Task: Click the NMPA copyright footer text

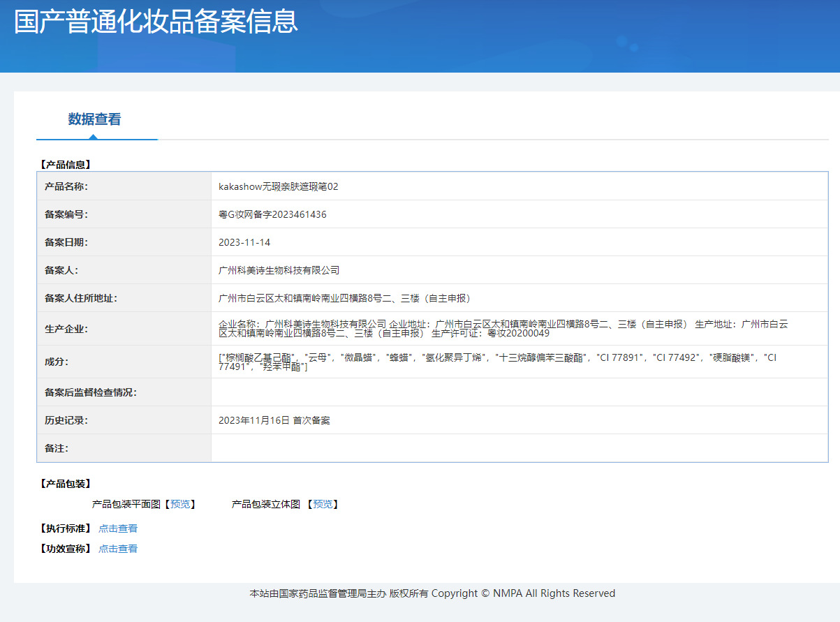Action: (432, 593)
